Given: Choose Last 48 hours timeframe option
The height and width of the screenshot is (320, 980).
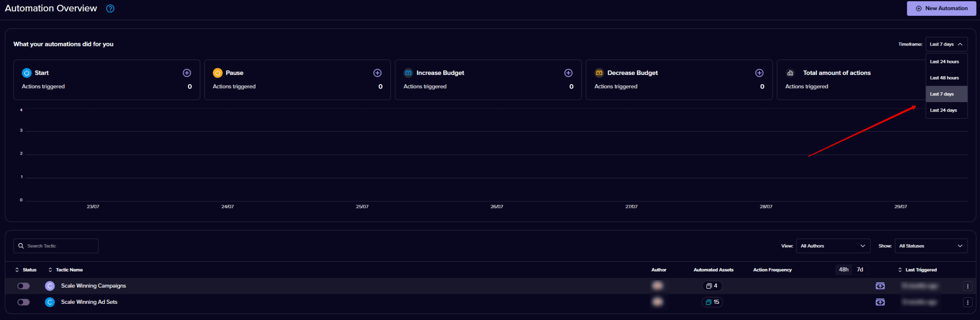Looking at the screenshot, I should pos(946,78).
